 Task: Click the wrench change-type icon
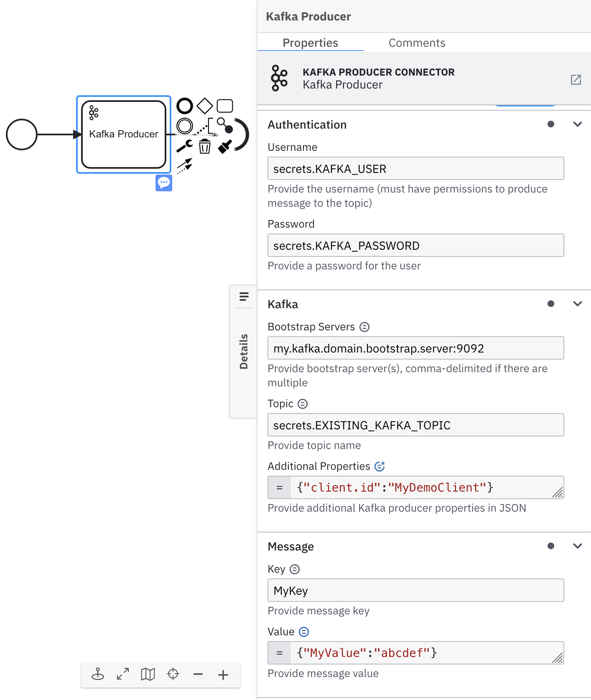point(184,146)
